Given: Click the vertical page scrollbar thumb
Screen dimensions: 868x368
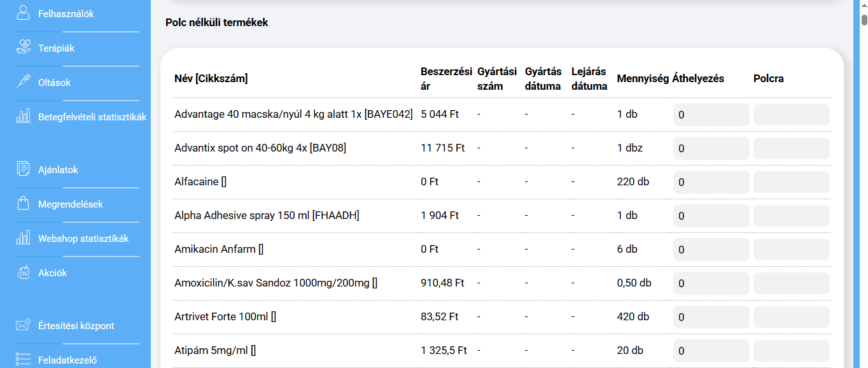Looking at the screenshot, I should (x=864, y=19).
